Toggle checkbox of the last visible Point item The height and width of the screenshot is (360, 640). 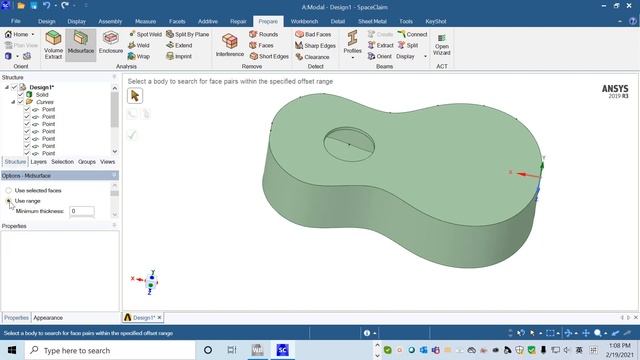click(x=27, y=153)
